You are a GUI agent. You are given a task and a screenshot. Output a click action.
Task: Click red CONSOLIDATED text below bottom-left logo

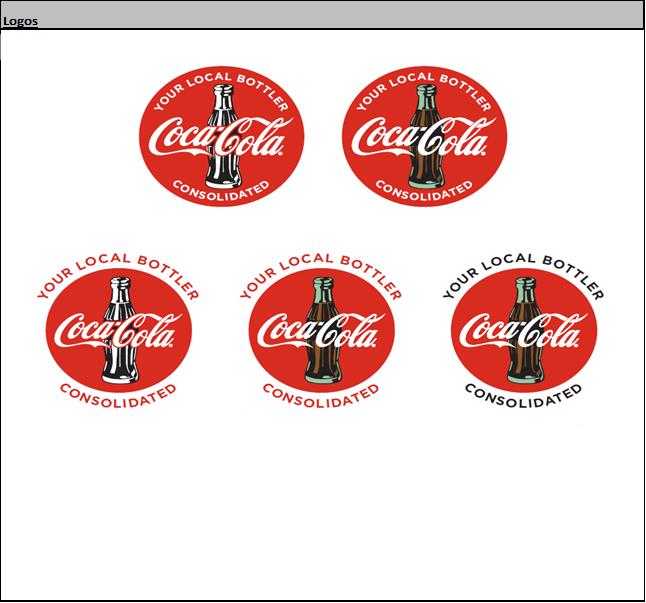pyautogui.click(x=119, y=396)
